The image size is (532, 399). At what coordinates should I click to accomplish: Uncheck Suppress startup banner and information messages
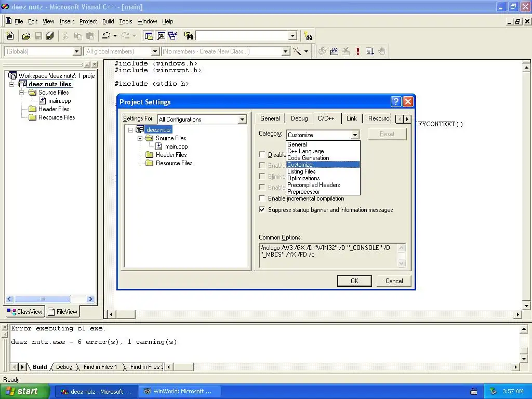point(262,209)
